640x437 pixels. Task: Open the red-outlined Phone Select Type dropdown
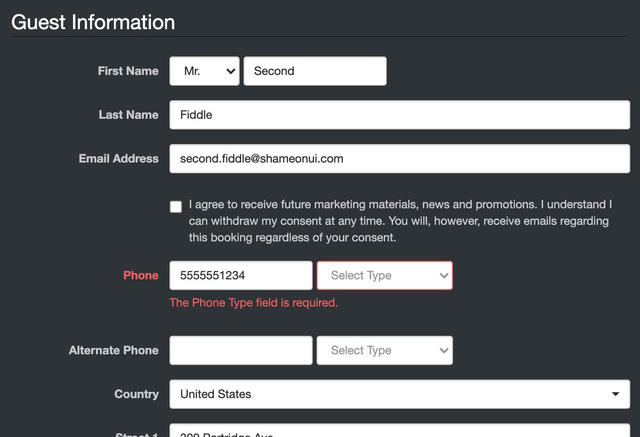click(384, 276)
